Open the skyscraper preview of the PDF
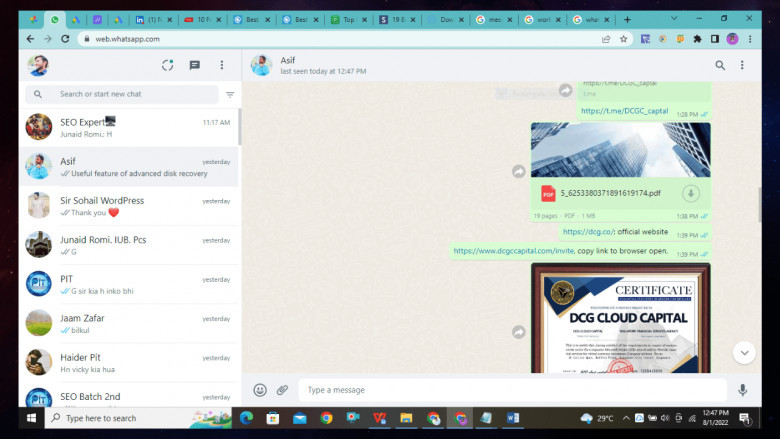Viewport: 780px width, 439px height. (x=620, y=150)
